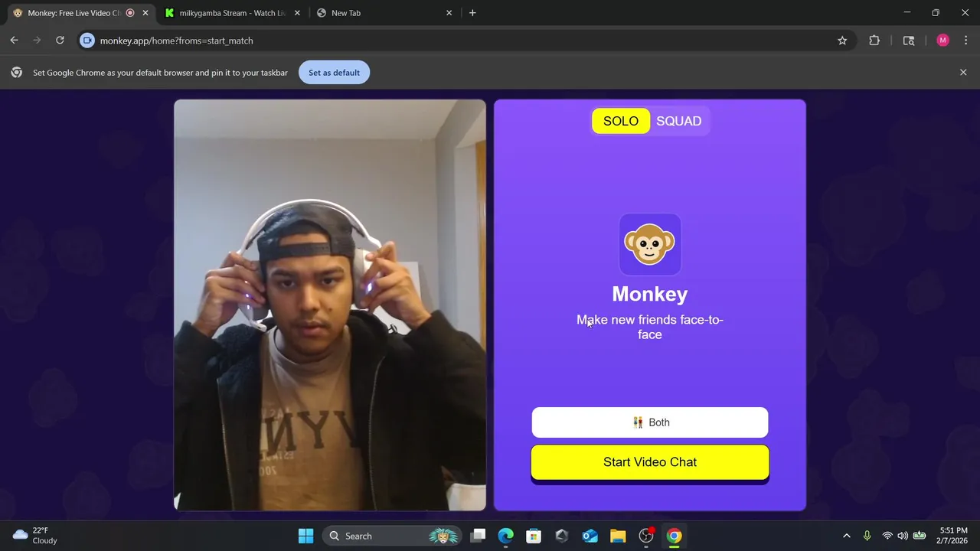Click the Start Video Chat button

click(650, 462)
